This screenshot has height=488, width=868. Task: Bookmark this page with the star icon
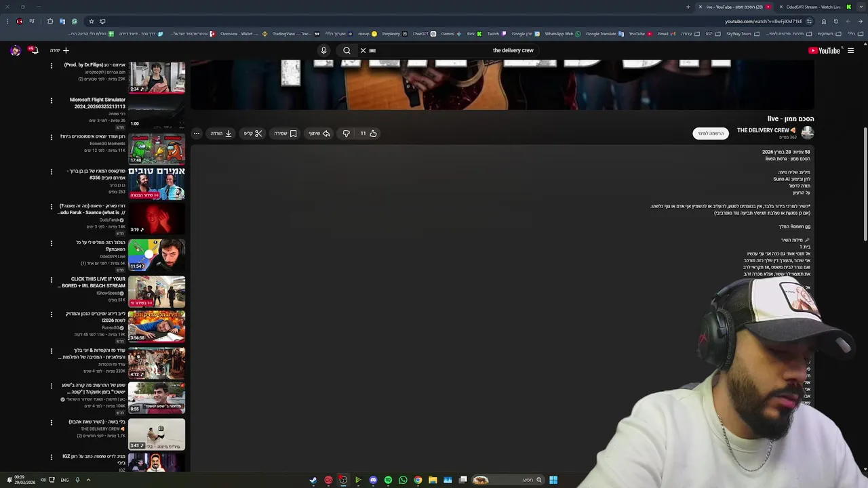click(92, 21)
